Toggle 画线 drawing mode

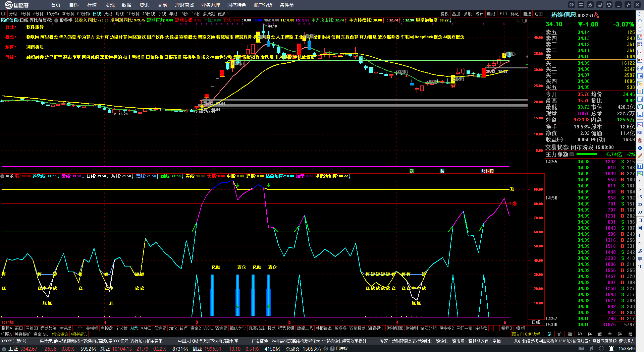[x=491, y=14]
